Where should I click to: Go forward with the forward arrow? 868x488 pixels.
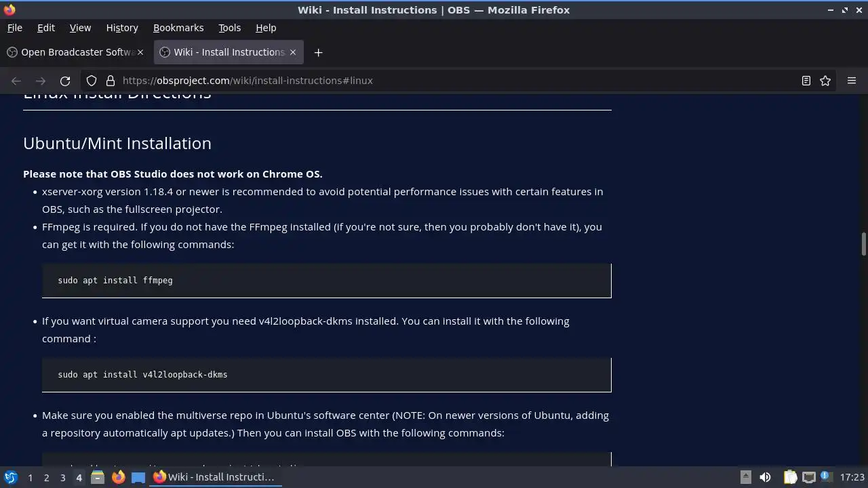click(41, 81)
